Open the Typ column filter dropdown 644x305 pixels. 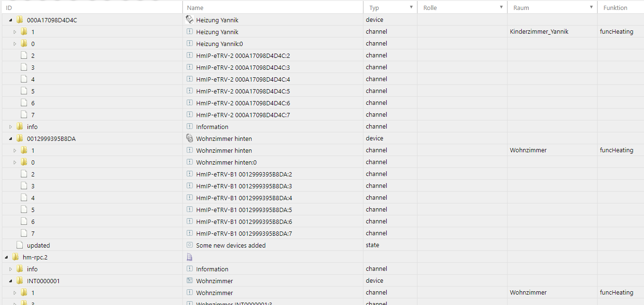411,8
